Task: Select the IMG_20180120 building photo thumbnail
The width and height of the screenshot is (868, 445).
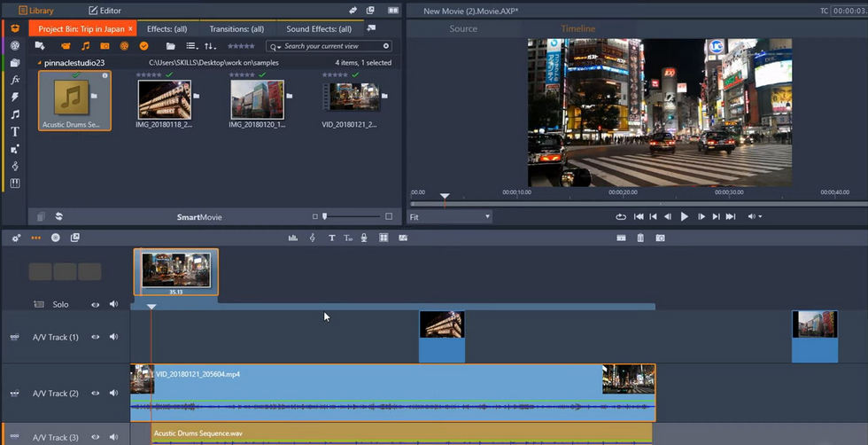Action: click(x=258, y=100)
